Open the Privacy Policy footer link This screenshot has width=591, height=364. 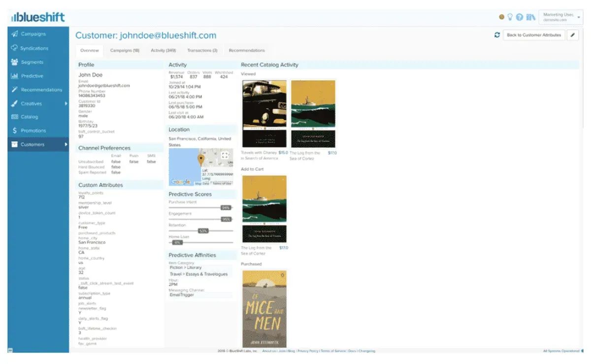coord(307,351)
